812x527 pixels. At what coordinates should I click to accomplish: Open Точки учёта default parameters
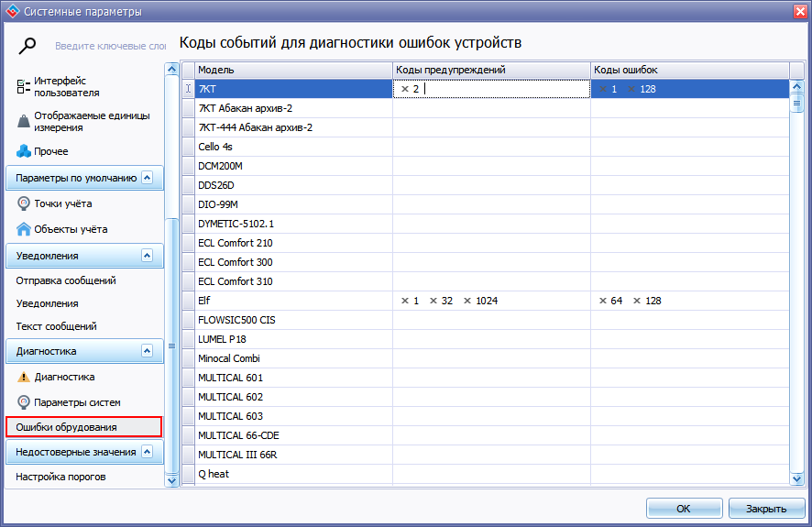(x=62, y=203)
